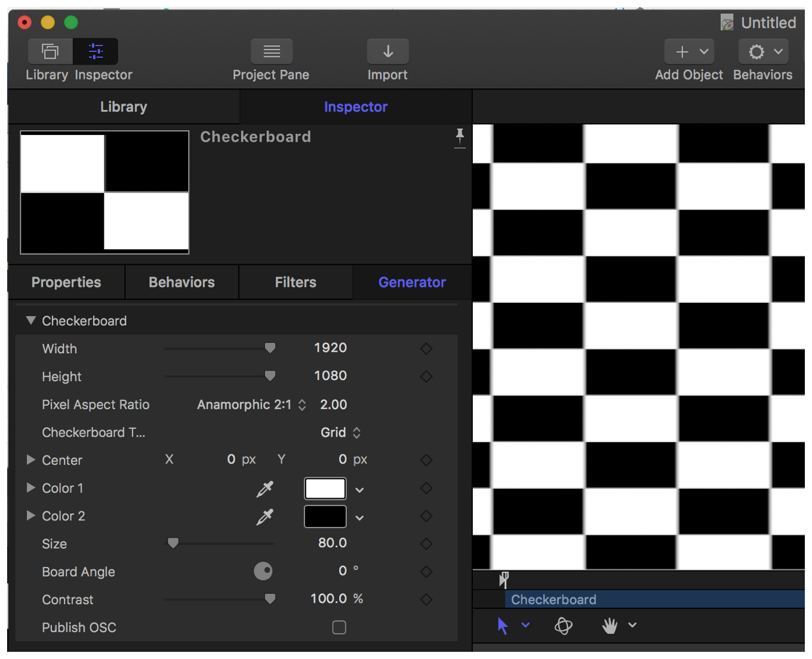Switch to the Filters tab

pyautogui.click(x=295, y=282)
